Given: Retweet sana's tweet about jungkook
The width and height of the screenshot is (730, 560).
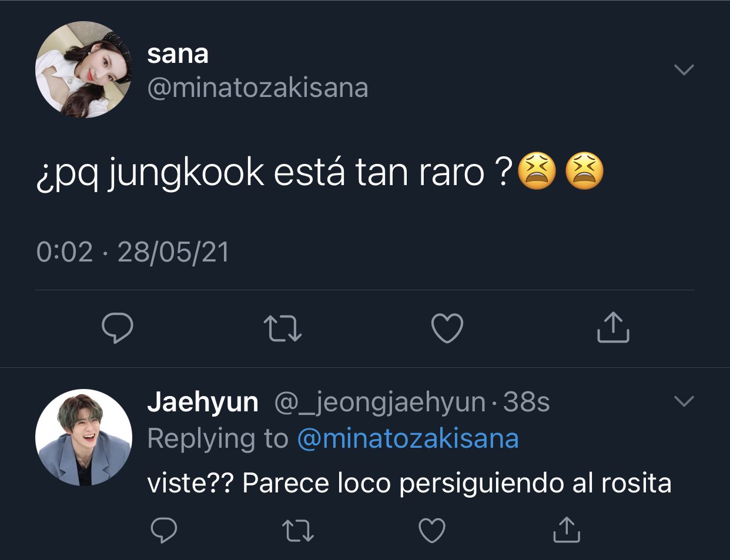Looking at the screenshot, I should tap(282, 328).
